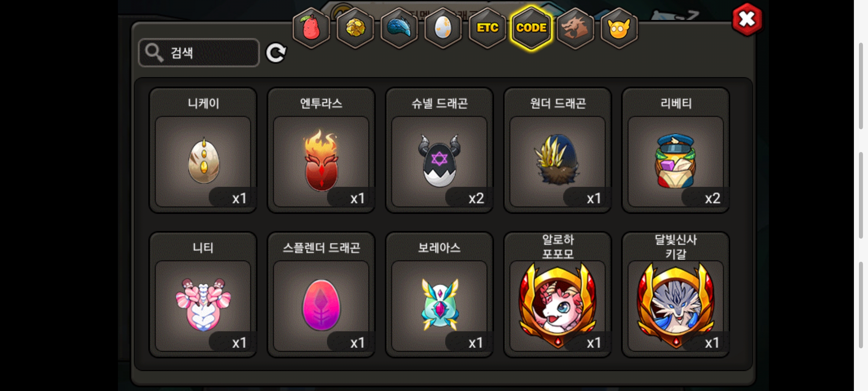Open the blue dragon head tab
Viewport: 868px width, 391px height.
[399, 28]
